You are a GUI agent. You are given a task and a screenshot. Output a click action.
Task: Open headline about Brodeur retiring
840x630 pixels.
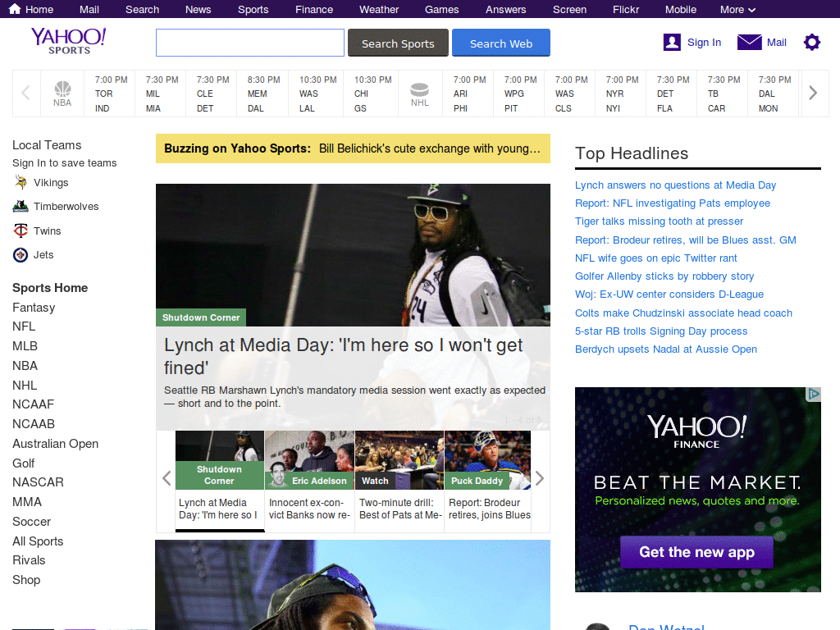686,240
